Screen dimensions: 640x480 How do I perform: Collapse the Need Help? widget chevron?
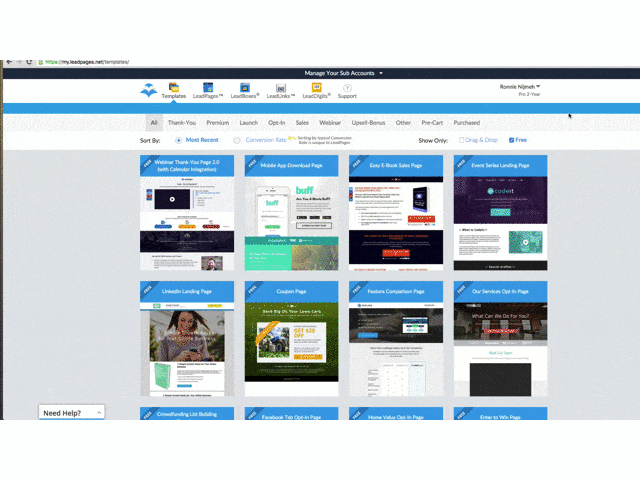point(99,413)
